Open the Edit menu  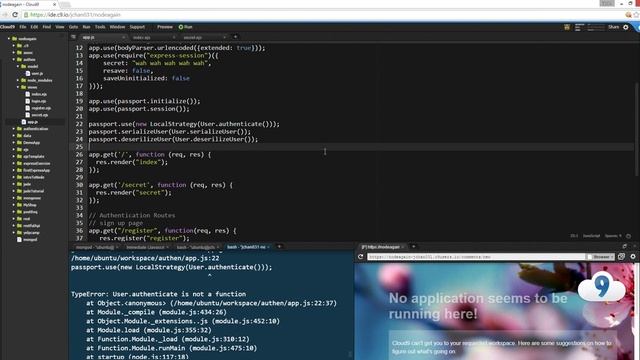pos(34,27)
